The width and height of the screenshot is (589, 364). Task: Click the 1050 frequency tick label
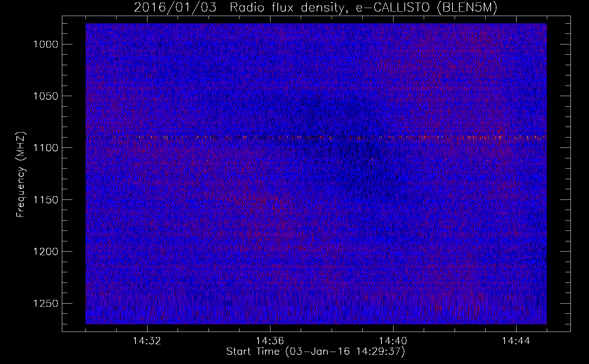(46, 96)
